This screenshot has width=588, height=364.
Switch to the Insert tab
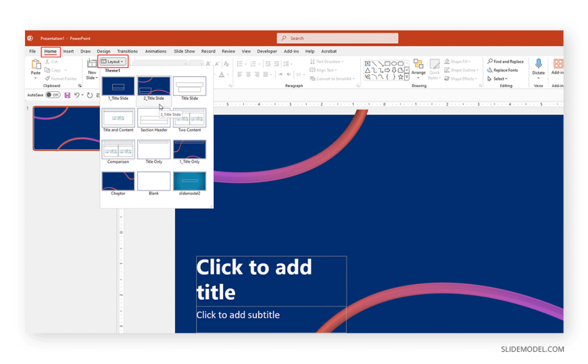pyautogui.click(x=68, y=51)
